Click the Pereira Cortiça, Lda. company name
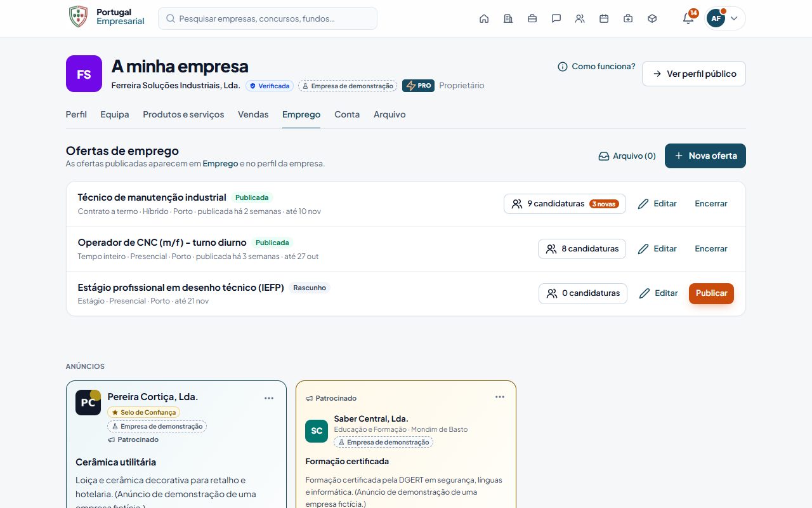The image size is (812, 508). pos(153,397)
